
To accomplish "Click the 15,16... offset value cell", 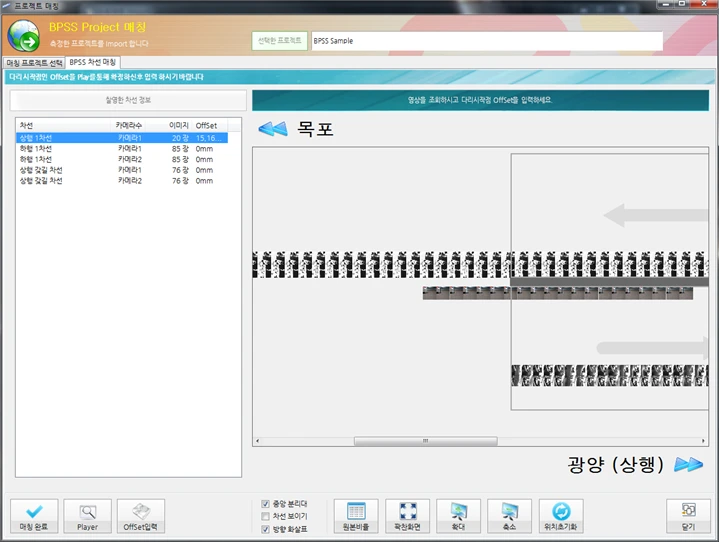I will click(x=210, y=138).
